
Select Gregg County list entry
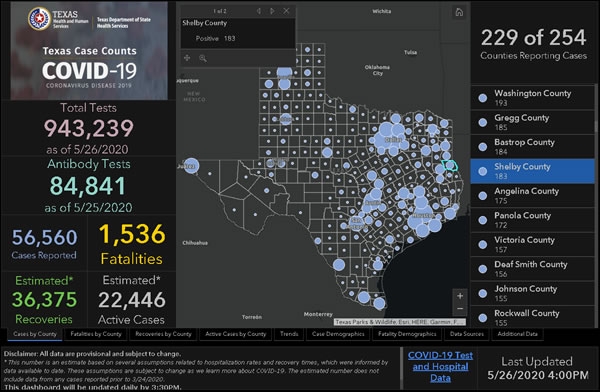point(532,122)
